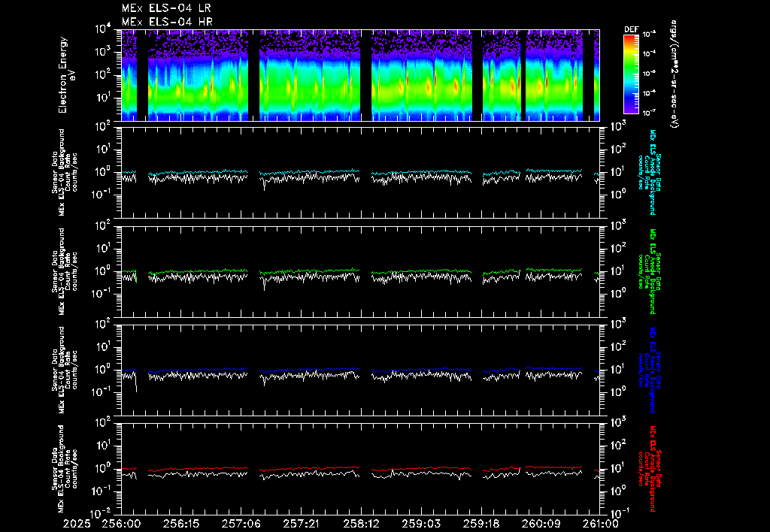The image size is (770, 532).
Task: Click the "MEx ELS-04 LR" title text
Action: [166, 8]
